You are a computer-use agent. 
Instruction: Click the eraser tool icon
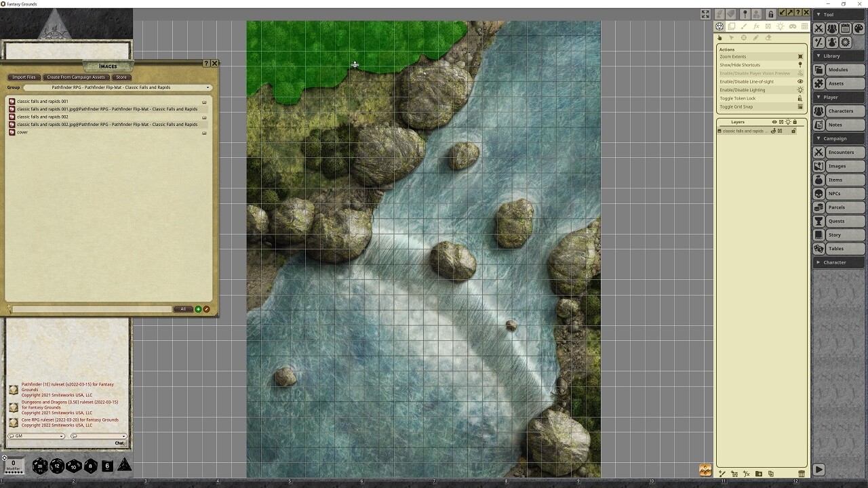coord(768,38)
